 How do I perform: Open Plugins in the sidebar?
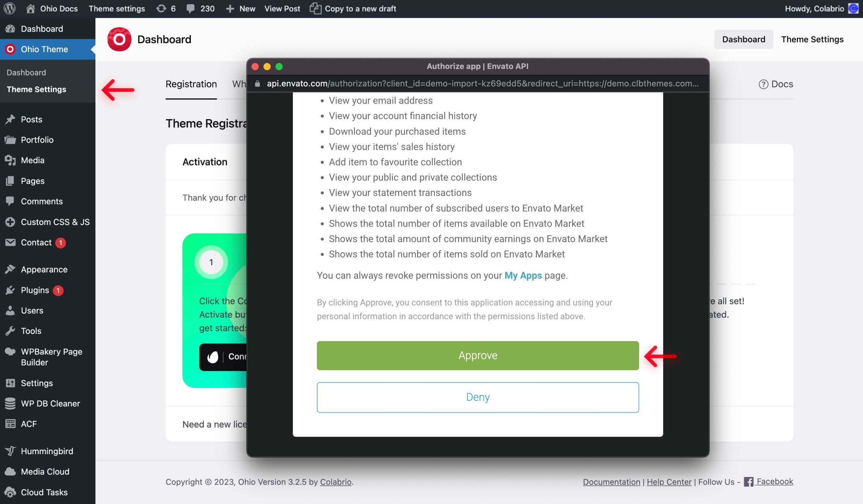click(48, 290)
